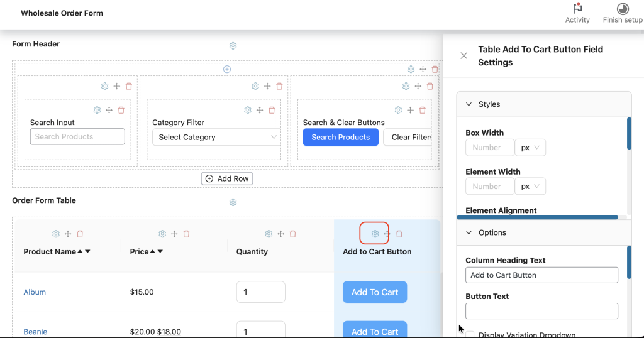Open Quantity column settings gear
This screenshot has height=338, width=644.
click(269, 234)
